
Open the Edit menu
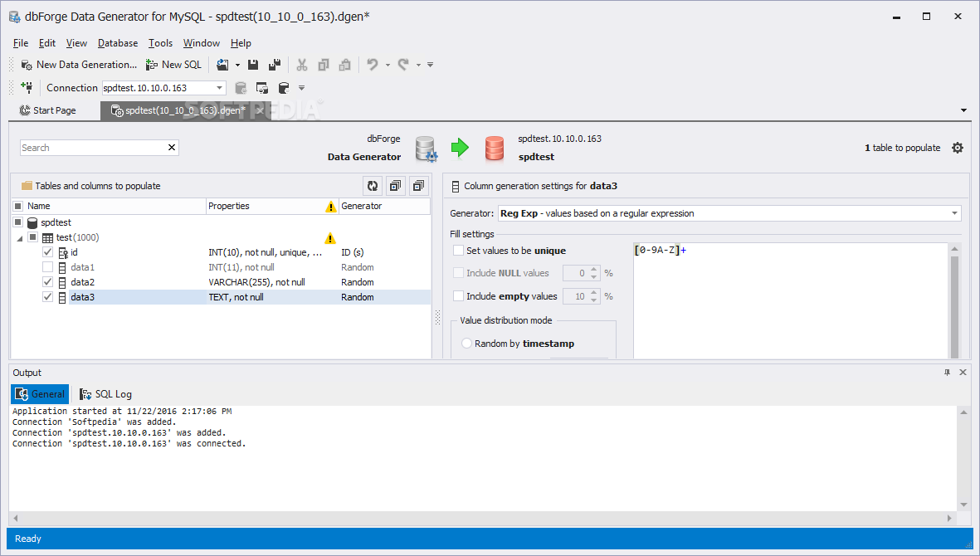[x=46, y=43]
